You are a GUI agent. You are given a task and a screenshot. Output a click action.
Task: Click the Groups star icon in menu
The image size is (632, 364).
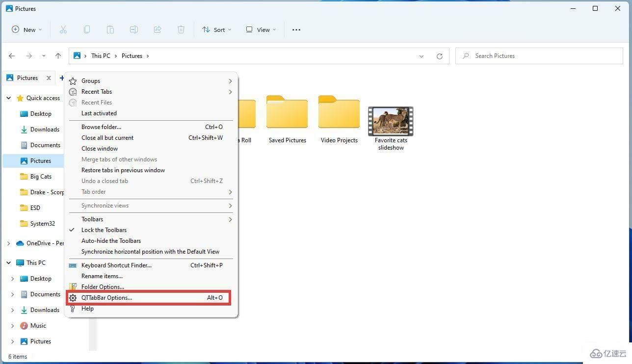[x=73, y=81]
